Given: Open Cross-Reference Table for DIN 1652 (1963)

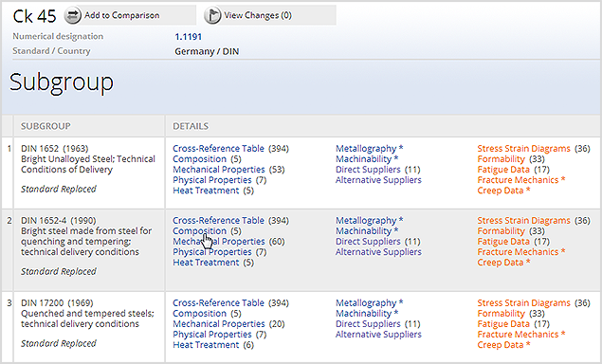Looking at the screenshot, I should [218, 148].
